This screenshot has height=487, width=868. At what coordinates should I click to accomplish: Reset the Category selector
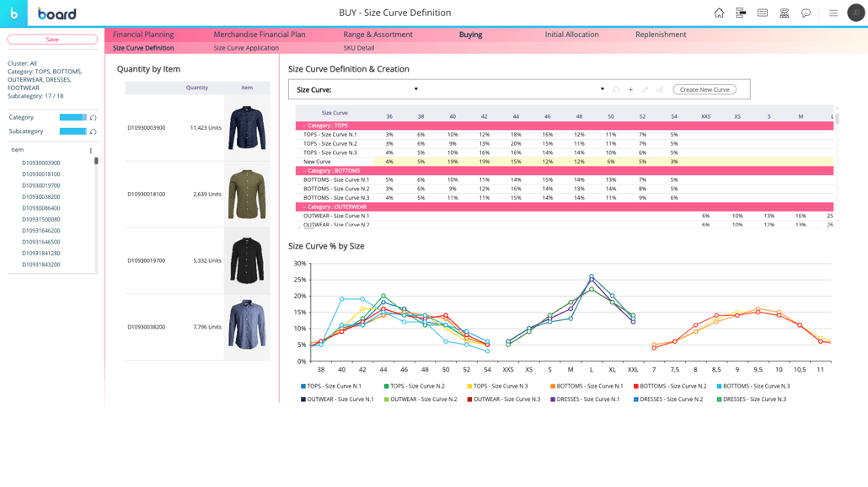(94, 118)
